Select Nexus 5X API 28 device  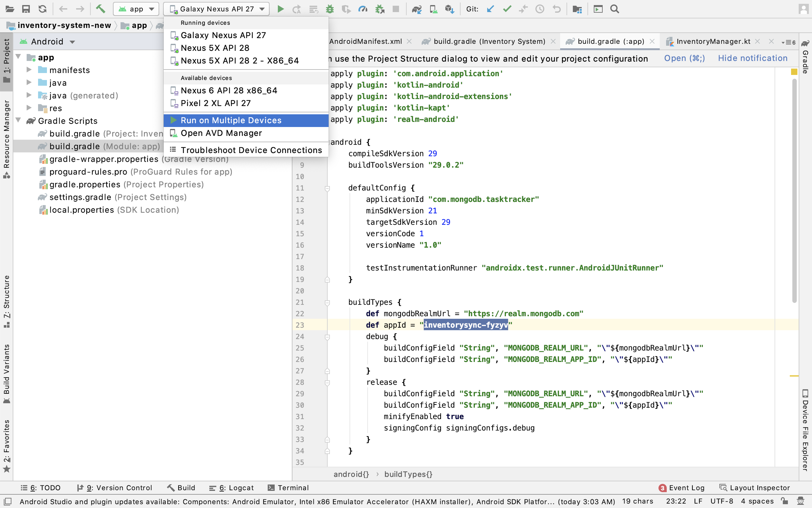click(x=246, y=48)
